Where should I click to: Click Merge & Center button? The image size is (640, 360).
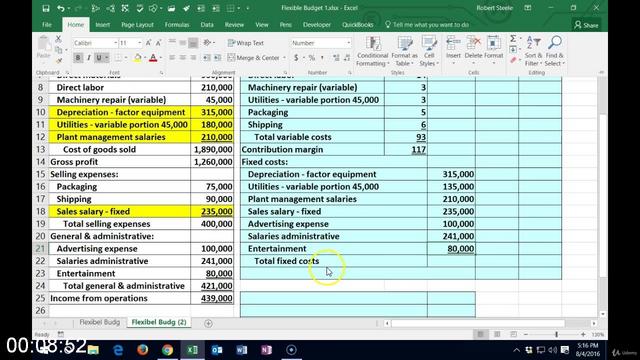point(253,58)
